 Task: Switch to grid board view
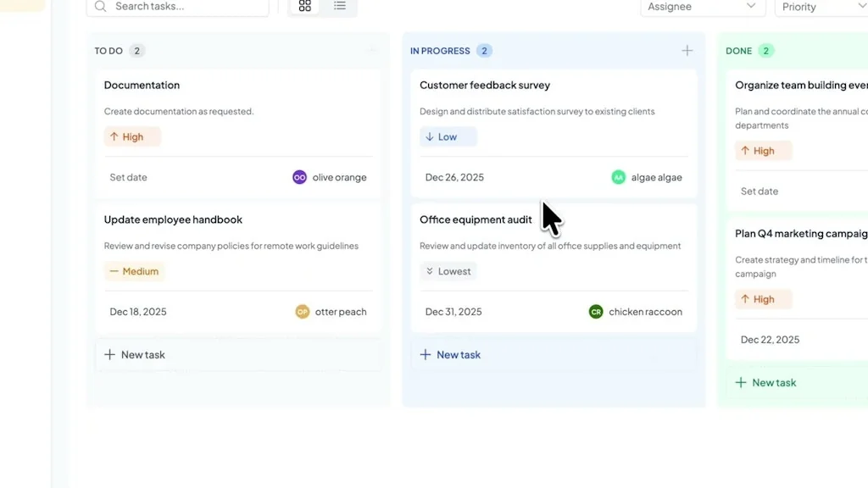coord(304,7)
